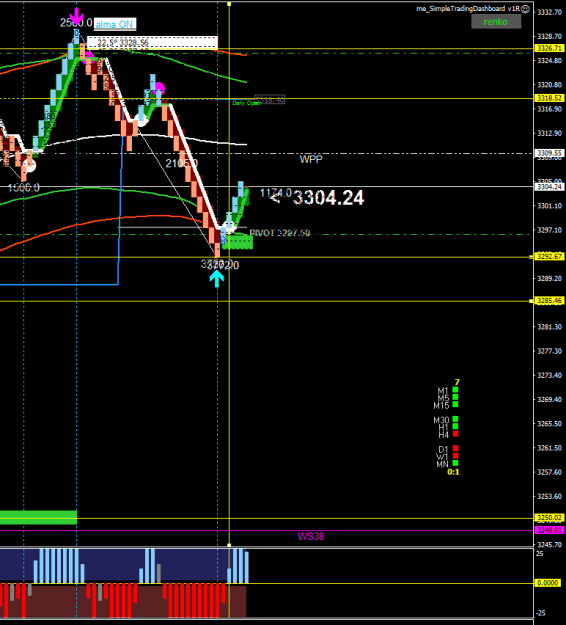Viewport: 566px width, 625px height.
Task: Click the bright green bar at bottom left
Action: click(x=38, y=517)
